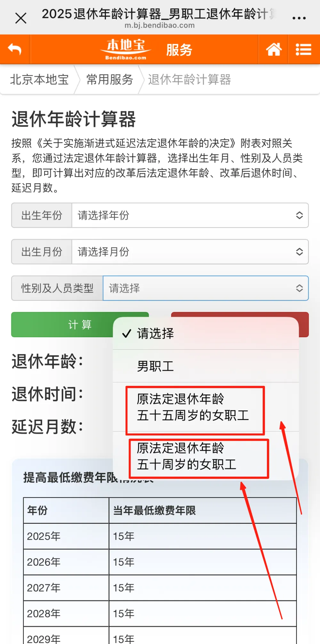
Task: Click the green 计算 button
Action: pos(80,324)
